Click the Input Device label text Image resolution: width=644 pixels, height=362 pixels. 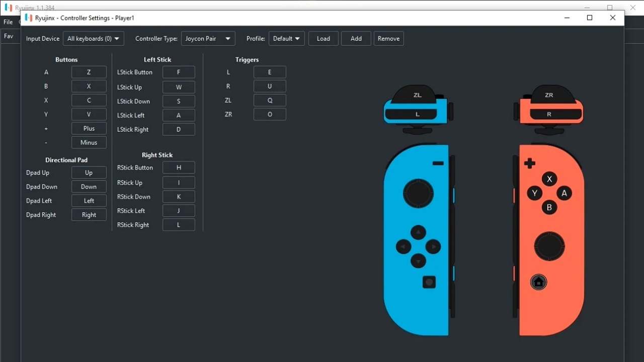43,39
